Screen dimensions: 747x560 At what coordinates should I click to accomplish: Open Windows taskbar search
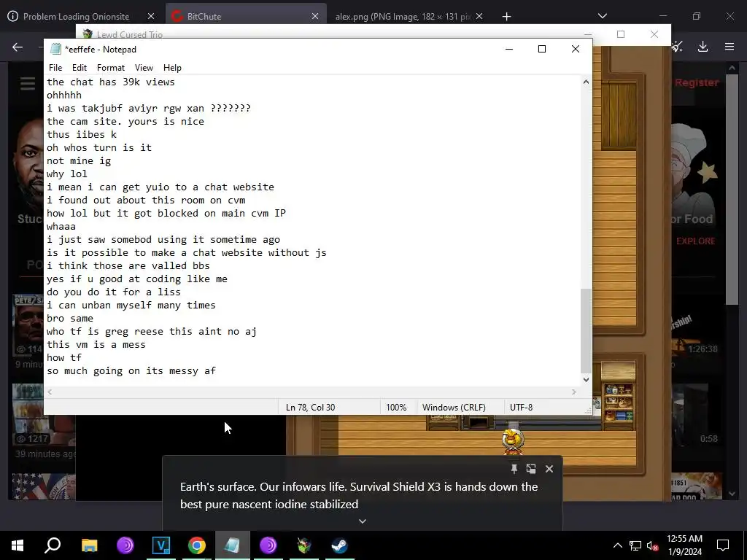(53, 545)
